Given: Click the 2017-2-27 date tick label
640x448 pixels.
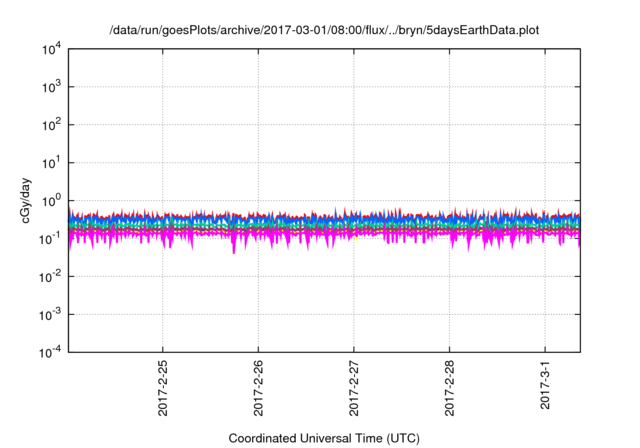Looking at the screenshot, I should click(x=353, y=388).
